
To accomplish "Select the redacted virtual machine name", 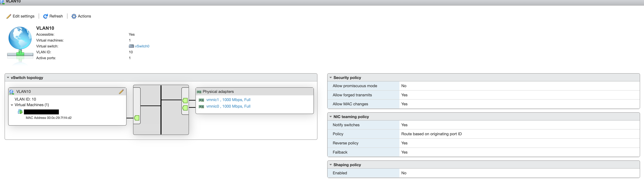I will pos(41,112).
